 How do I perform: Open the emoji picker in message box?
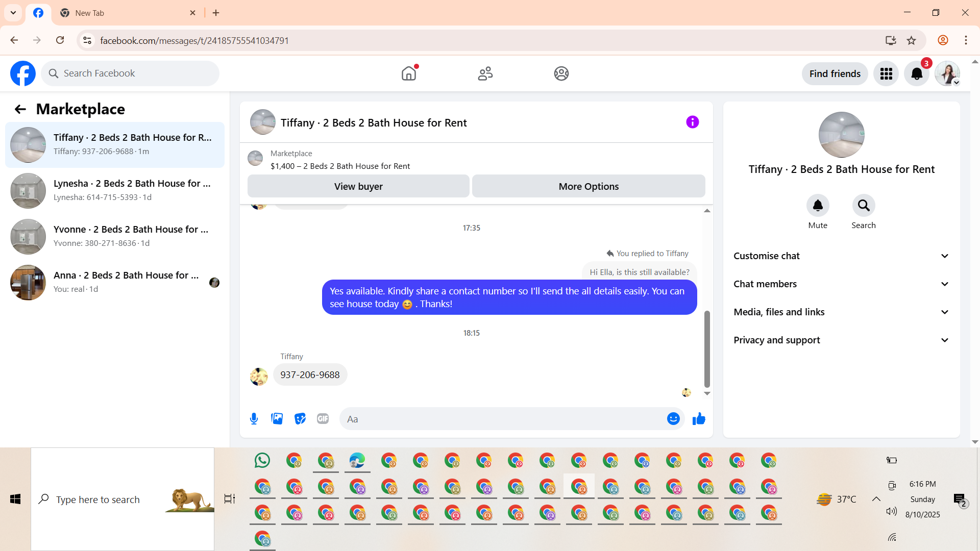tap(673, 419)
